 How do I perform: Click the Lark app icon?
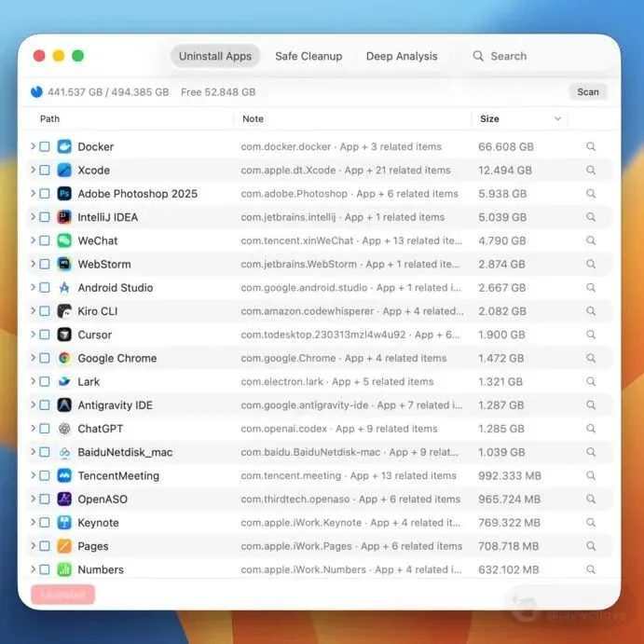(64, 381)
